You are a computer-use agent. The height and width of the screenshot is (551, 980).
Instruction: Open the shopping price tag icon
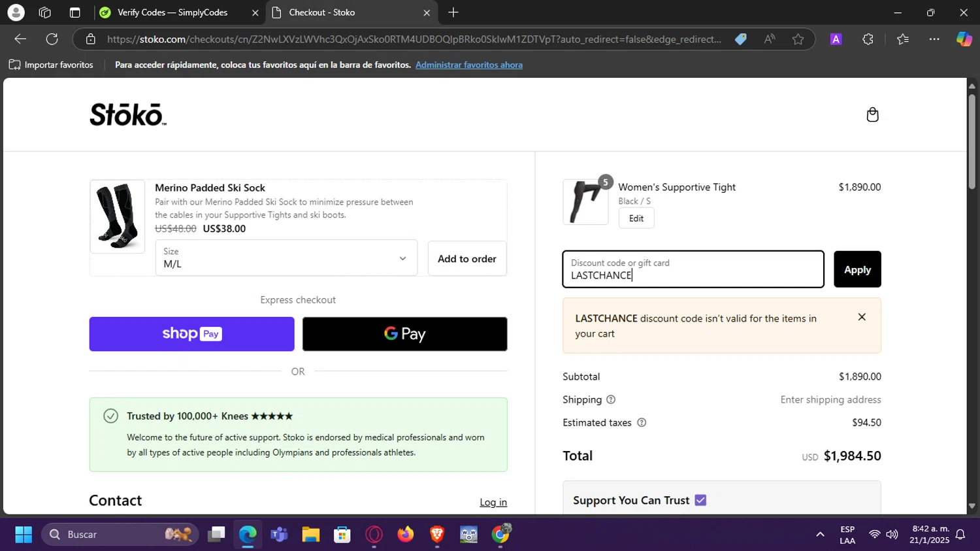(740, 39)
